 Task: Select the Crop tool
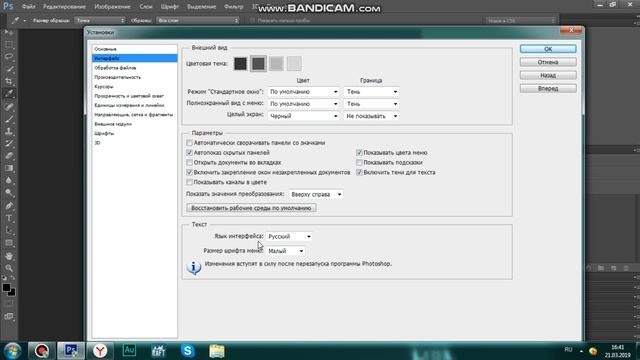click(9, 81)
